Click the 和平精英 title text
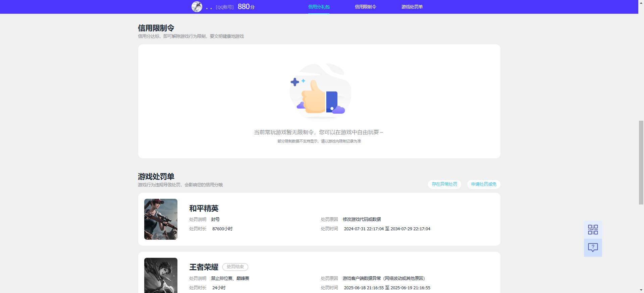This screenshot has width=644, height=293. pyautogui.click(x=204, y=209)
